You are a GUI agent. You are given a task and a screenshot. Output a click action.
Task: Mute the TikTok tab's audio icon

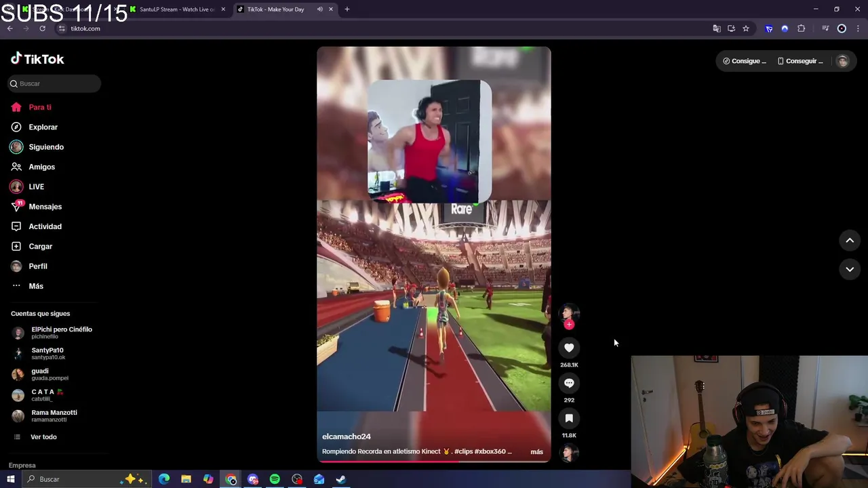click(x=320, y=9)
